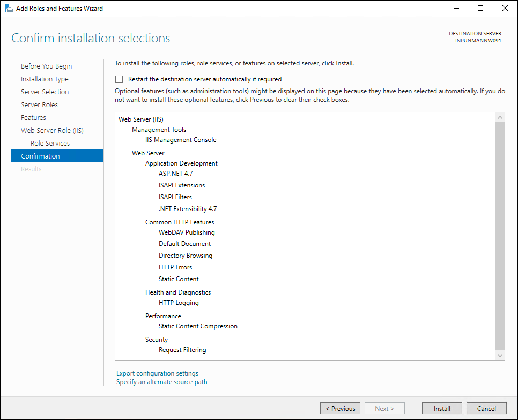Open Specify an alternate source path link
The width and height of the screenshot is (518, 420).
coord(161,382)
